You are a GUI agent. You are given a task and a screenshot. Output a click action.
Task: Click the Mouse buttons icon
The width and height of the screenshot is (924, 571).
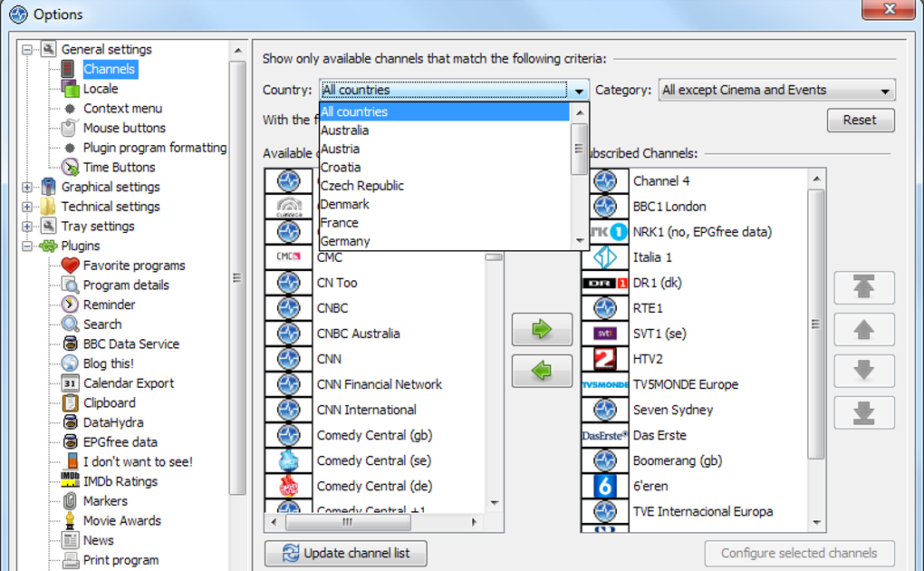coord(70,128)
